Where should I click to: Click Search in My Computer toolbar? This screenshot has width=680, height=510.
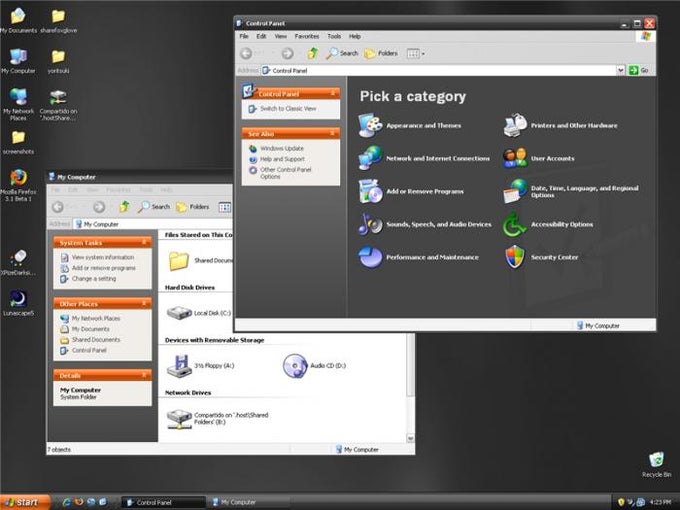[x=154, y=207]
